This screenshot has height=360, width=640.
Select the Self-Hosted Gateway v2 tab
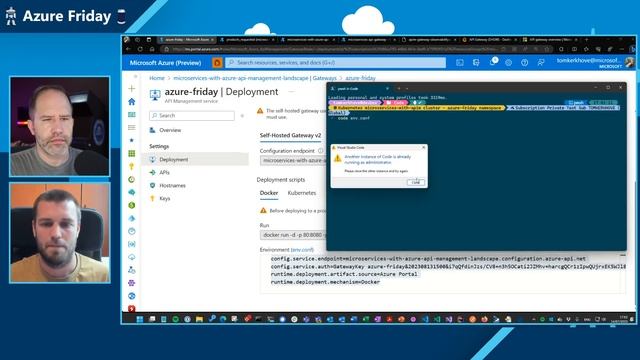pyautogui.click(x=290, y=135)
